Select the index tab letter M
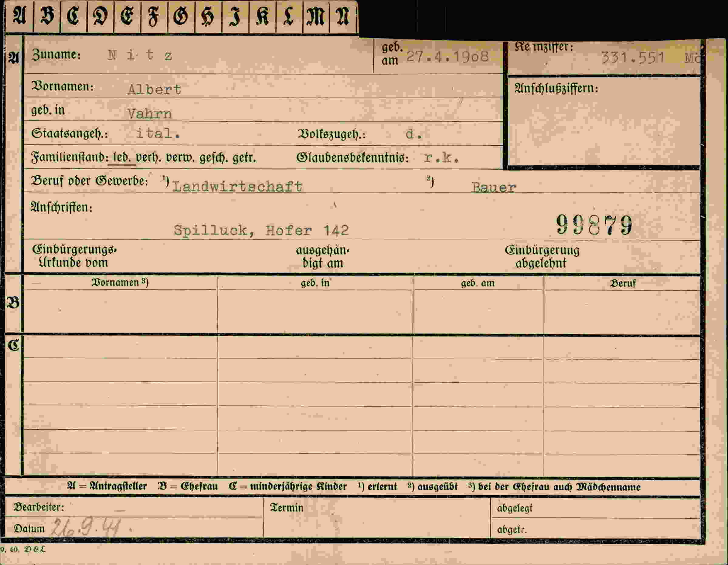The width and height of the screenshot is (728, 565). tap(316, 16)
